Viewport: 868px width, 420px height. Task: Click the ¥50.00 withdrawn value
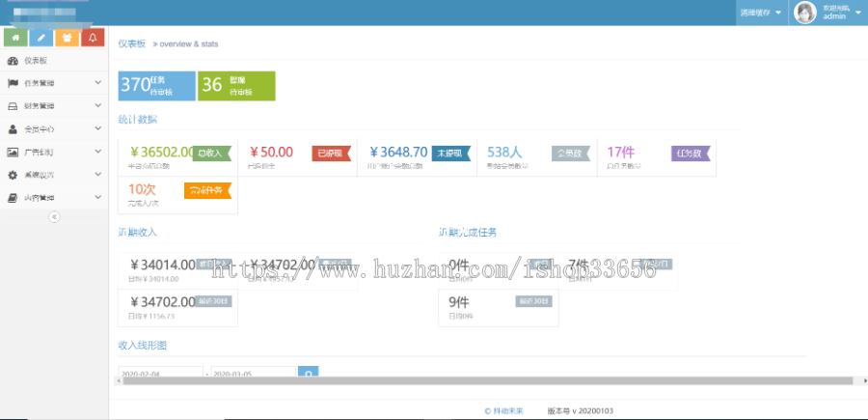pyautogui.click(x=271, y=153)
